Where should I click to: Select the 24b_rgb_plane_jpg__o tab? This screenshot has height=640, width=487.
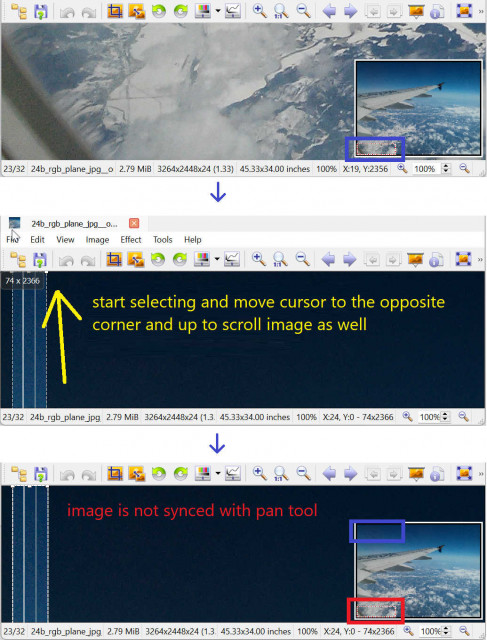coord(74,224)
